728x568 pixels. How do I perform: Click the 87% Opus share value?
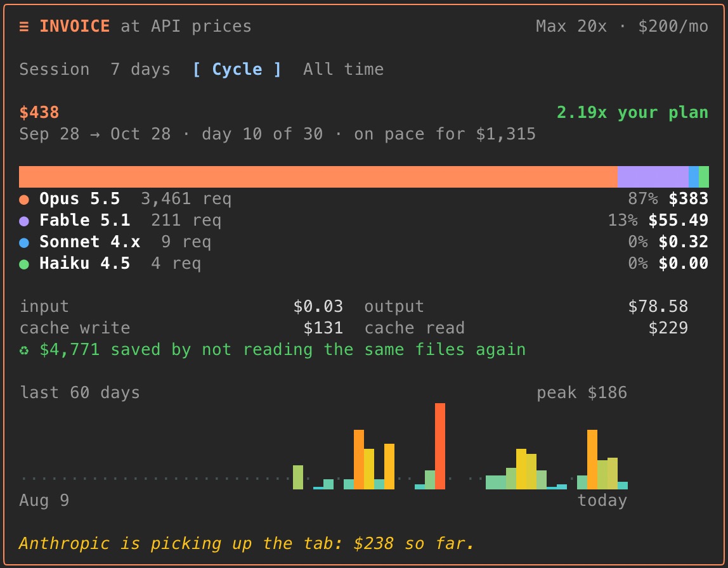tap(642, 198)
